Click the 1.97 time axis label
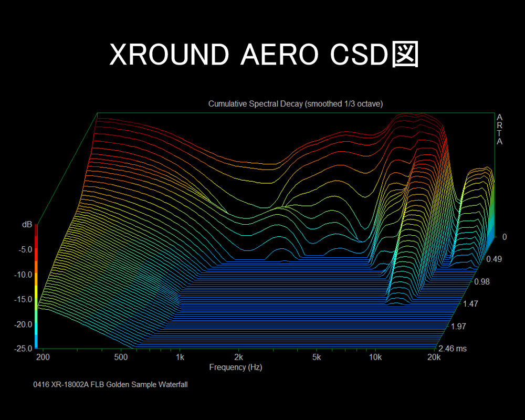Image resolution: width=525 pixels, height=420 pixels. click(459, 326)
